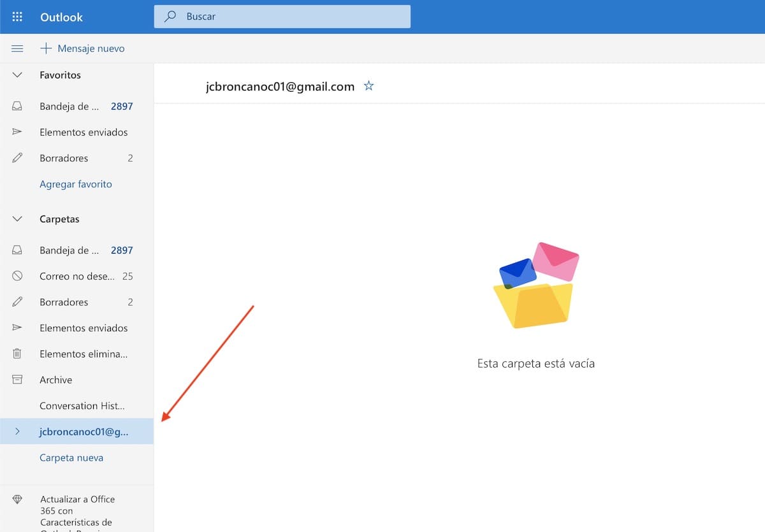
Task: Click the Archive box icon
Action: [17, 380]
